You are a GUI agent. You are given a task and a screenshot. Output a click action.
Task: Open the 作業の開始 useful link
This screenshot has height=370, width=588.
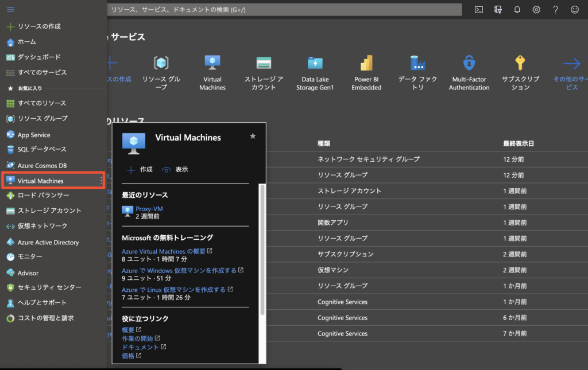[137, 338]
